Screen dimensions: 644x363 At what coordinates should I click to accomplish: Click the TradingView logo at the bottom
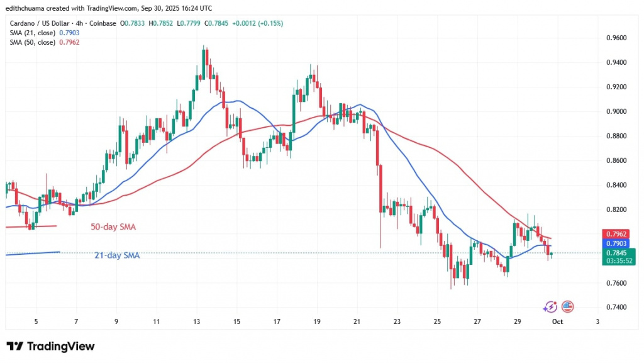pos(50,346)
